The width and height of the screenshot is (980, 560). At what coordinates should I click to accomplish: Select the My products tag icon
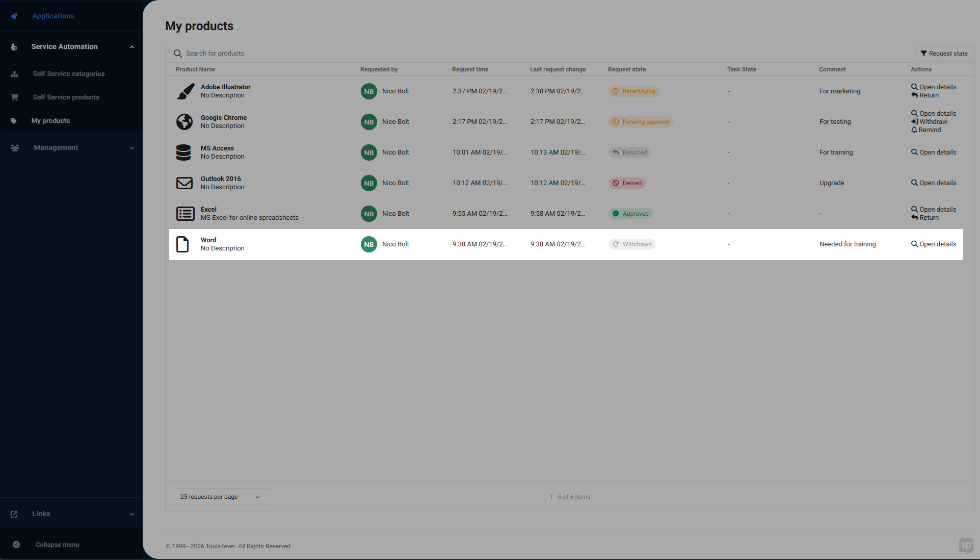pyautogui.click(x=14, y=121)
